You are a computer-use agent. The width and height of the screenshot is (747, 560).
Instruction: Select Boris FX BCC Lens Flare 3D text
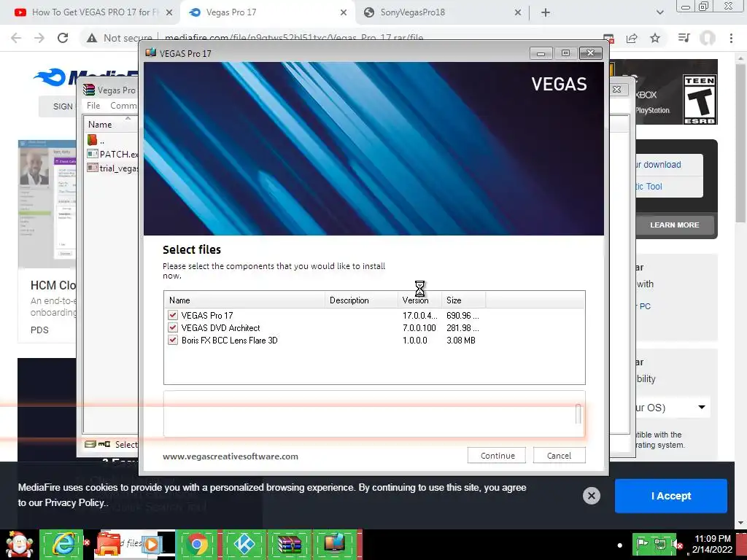(x=229, y=340)
